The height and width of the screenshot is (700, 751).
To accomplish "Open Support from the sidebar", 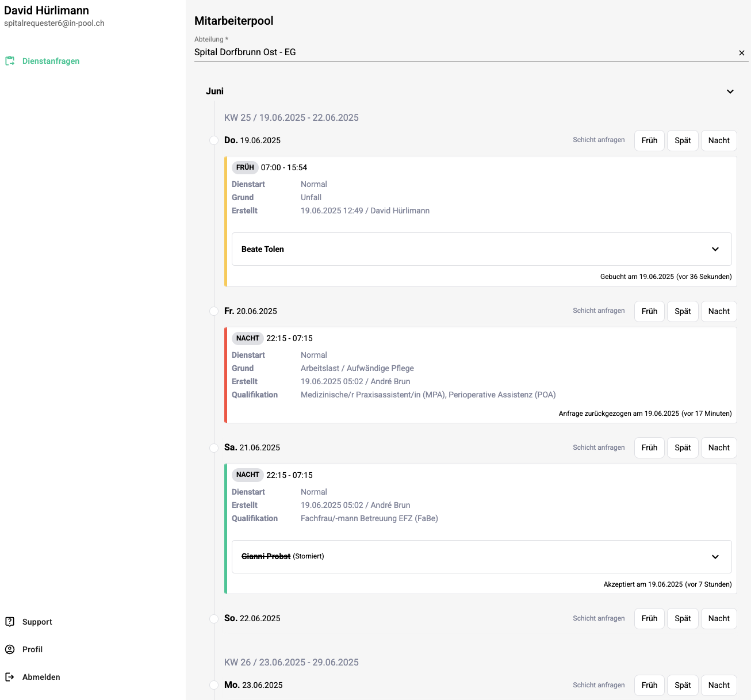I will (x=37, y=622).
